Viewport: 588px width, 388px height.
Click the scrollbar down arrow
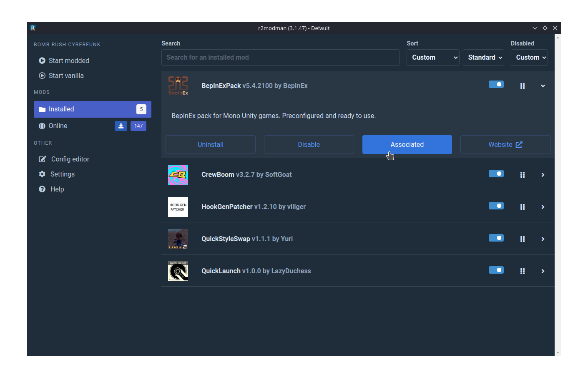(558, 353)
